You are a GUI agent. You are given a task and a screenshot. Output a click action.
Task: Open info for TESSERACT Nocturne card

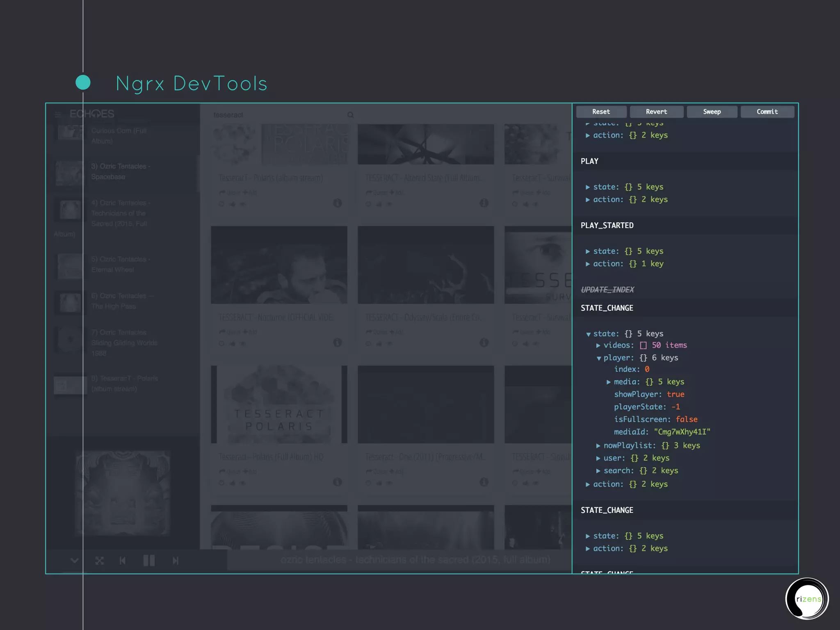[x=337, y=342]
